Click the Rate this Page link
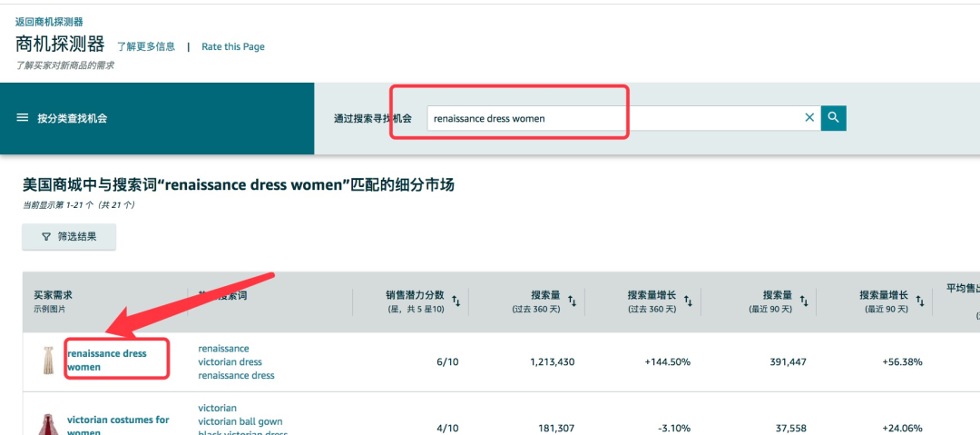 coord(233,46)
